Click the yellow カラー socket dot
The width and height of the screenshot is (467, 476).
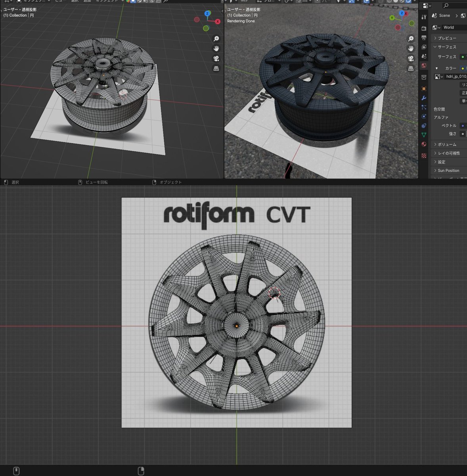point(462,69)
